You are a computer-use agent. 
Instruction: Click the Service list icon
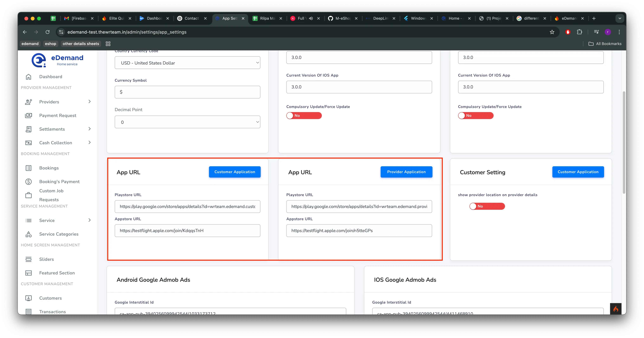click(x=29, y=220)
